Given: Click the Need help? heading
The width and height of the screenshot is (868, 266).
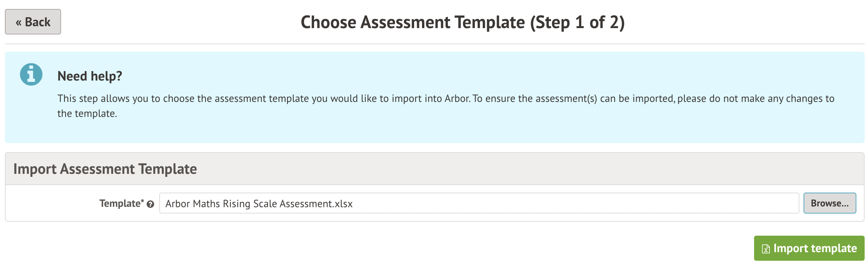Looking at the screenshot, I should (90, 76).
